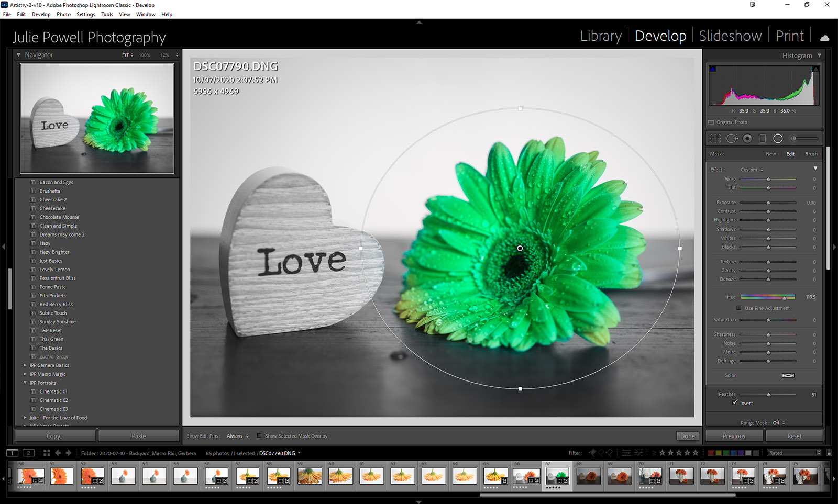Expand the JPP Macro Magic preset folder
This screenshot has width=838, height=504.
coord(25,374)
